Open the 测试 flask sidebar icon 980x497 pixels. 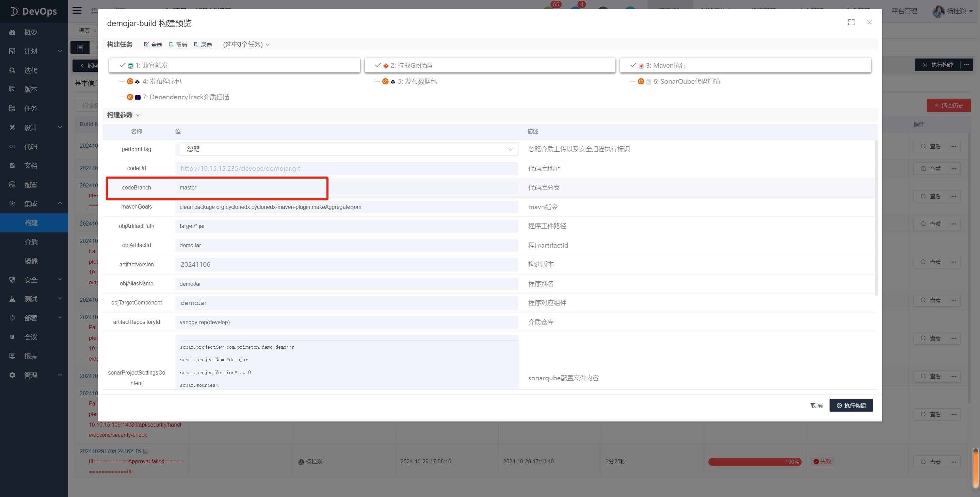(x=13, y=299)
